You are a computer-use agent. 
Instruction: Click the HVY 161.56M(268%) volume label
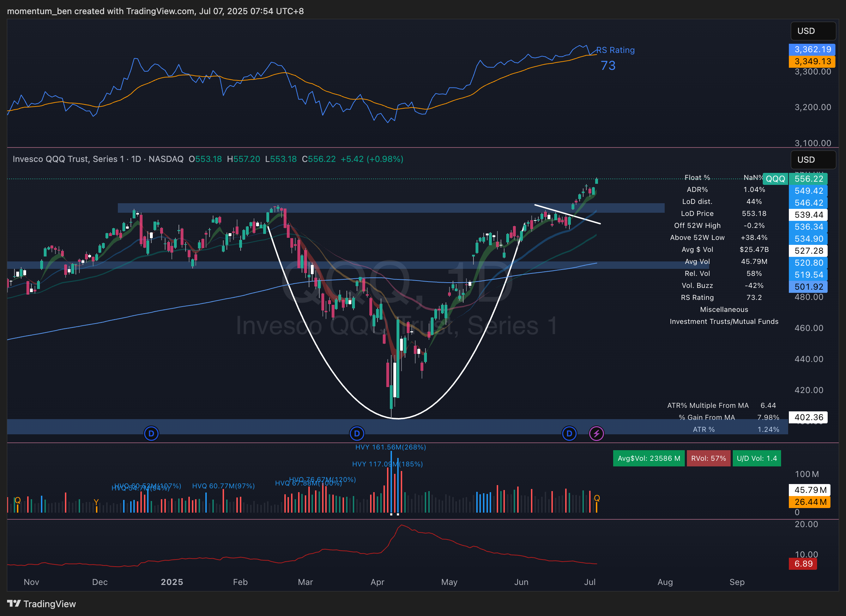pyautogui.click(x=390, y=447)
